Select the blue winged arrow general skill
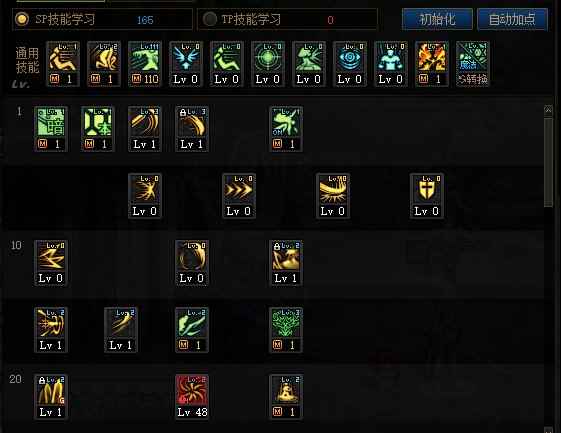Viewport: 561px width, 433px height. click(186, 64)
